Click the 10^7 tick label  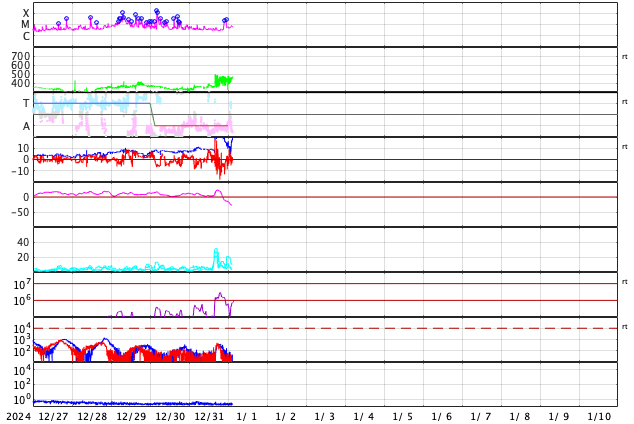tap(22, 284)
